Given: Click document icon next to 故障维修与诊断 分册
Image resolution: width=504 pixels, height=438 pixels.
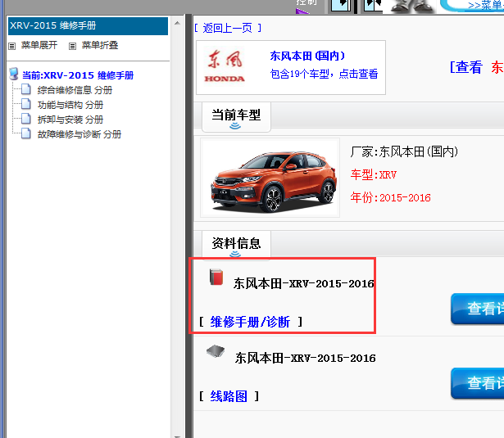Looking at the screenshot, I should 26,134.
